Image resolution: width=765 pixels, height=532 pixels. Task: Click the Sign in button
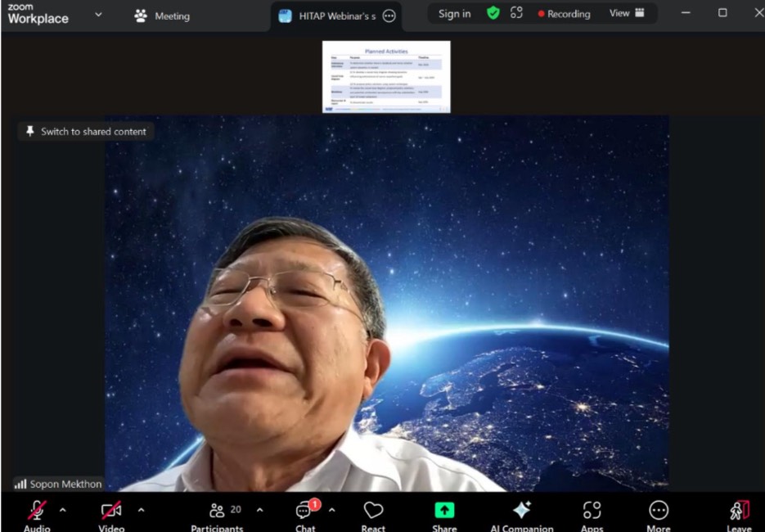(x=454, y=14)
